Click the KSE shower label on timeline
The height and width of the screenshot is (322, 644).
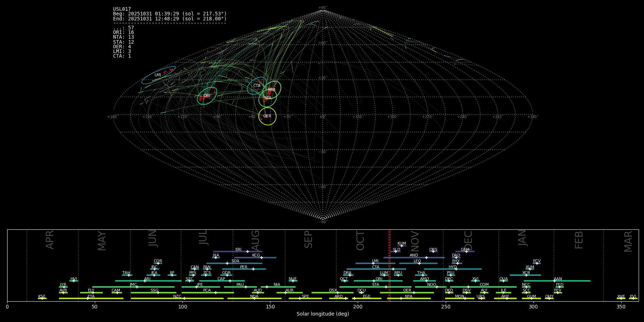click(x=42, y=297)
